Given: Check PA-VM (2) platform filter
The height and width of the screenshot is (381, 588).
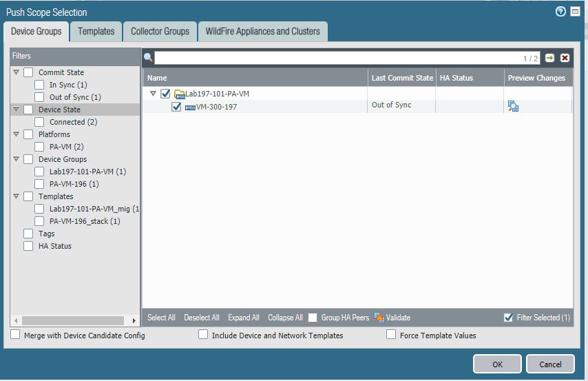Looking at the screenshot, I should tap(39, 146).
